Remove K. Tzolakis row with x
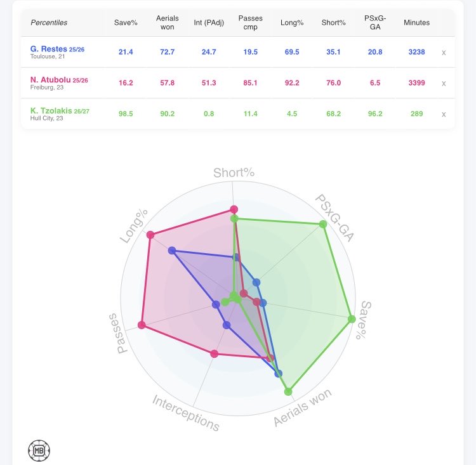The image size is (476, 465). (444, 114)
